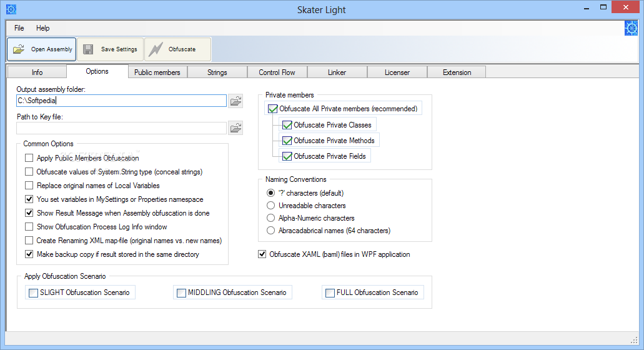Maximize the Skater Light window
The width and height of the screenshot is (644, 350).
[x=603, y=7]
